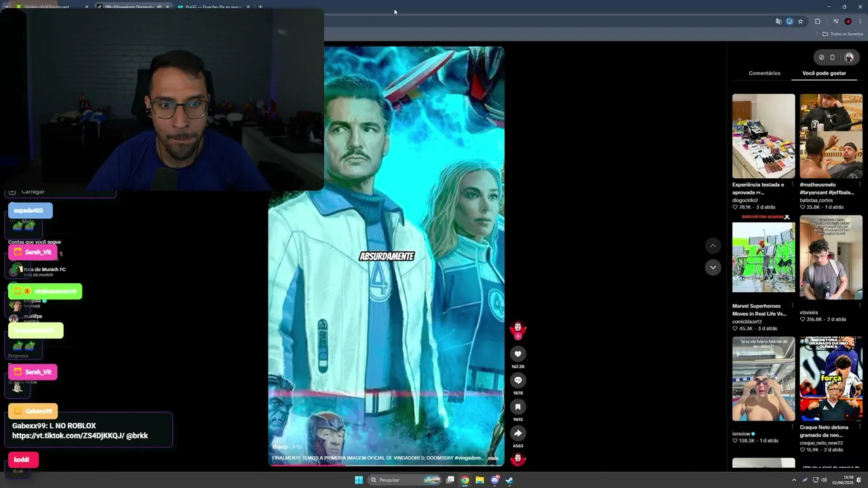Mute the TikTok tab audio icon
The width and height of the screenshot is (868, 488).
click(159, 7)
